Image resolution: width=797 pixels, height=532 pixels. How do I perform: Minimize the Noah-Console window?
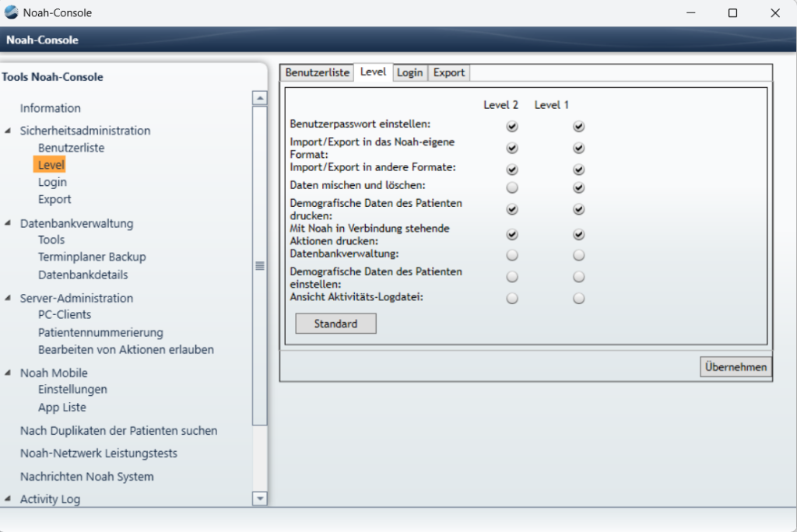691,12
